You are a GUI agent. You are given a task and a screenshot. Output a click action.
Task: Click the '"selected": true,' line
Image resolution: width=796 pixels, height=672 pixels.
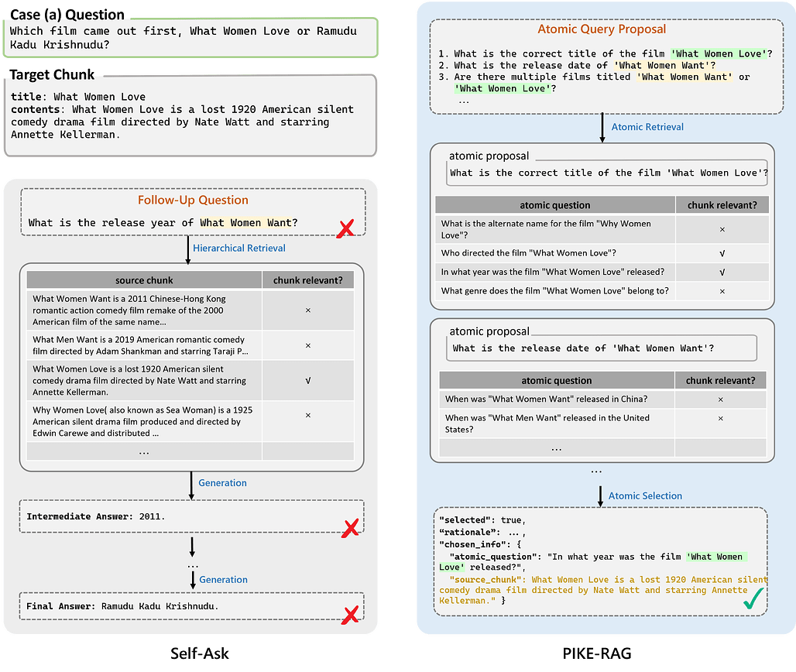[x=482, y=519]
